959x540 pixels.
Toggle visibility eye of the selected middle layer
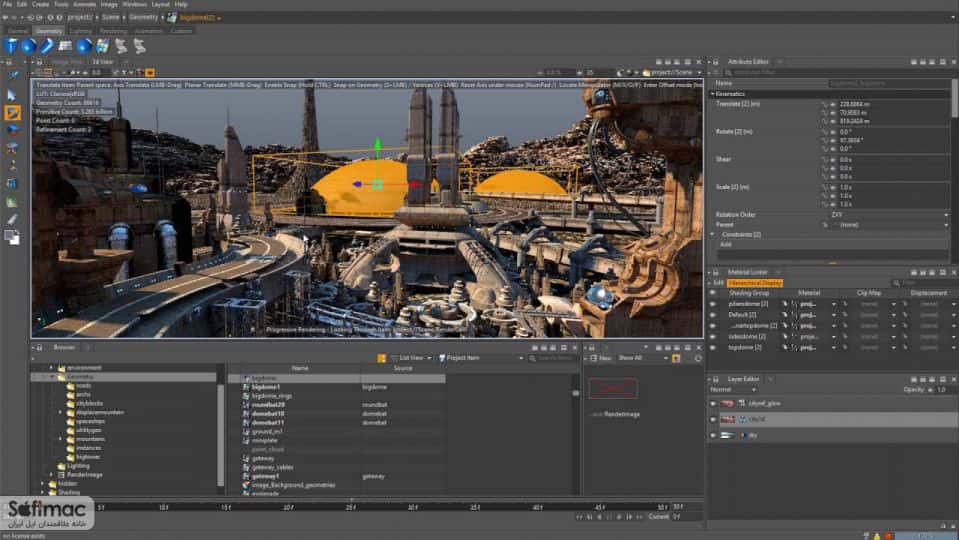(713, 420)
